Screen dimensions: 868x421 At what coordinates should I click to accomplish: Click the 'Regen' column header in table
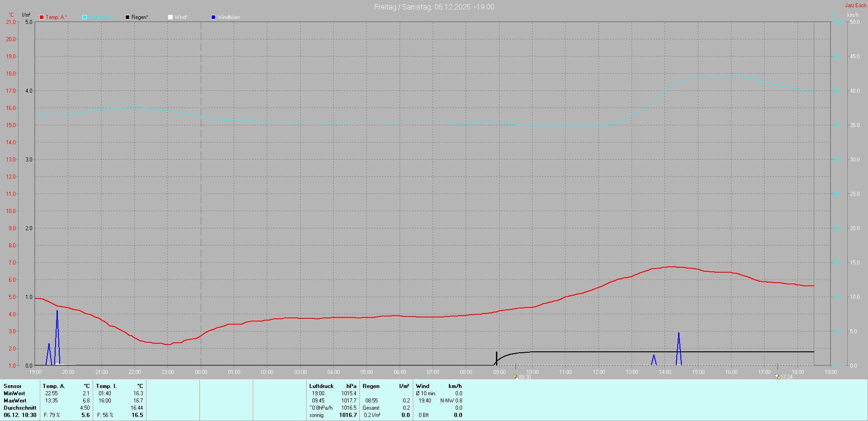pos(371,386)
